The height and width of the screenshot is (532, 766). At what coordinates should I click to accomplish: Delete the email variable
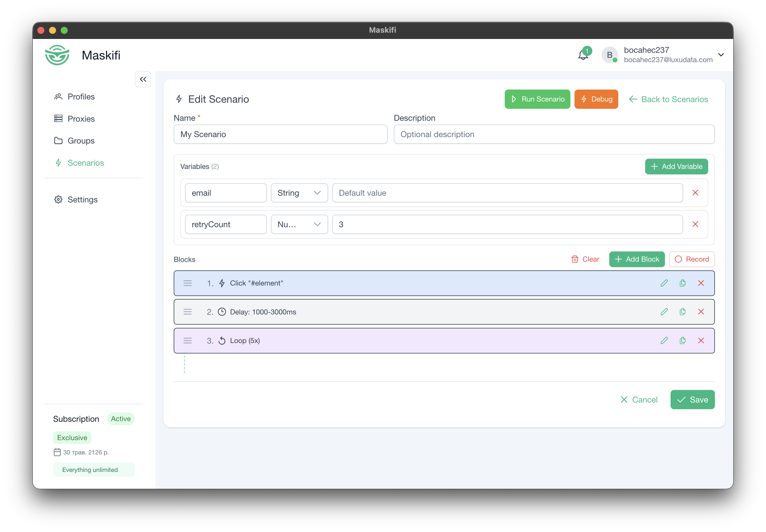(x=695, y=193)
